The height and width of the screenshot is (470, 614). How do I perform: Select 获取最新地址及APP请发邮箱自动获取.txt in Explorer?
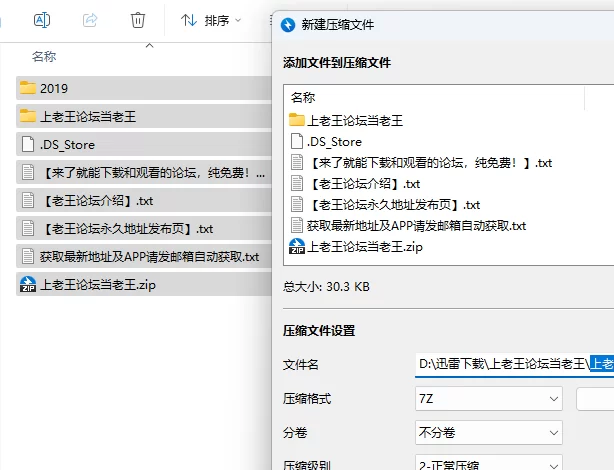pyautogui.click(x=144, y=257)
